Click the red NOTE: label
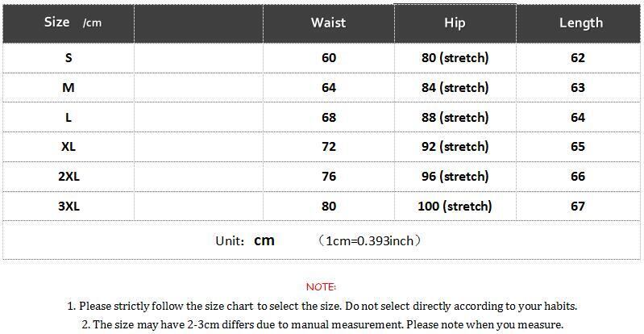 pos(321,286)
